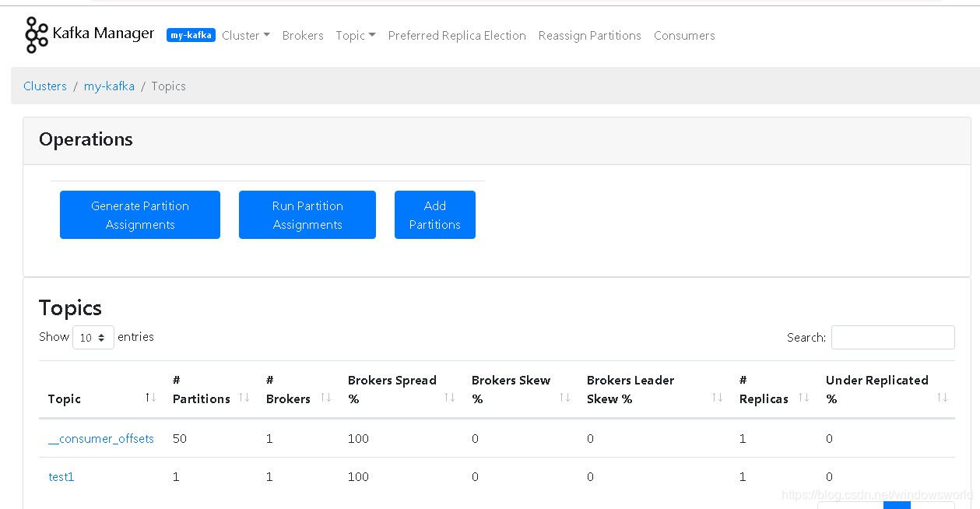The image size is (980, 509).
Task: Click the Topics breadcrumb text
Action: 169,86
